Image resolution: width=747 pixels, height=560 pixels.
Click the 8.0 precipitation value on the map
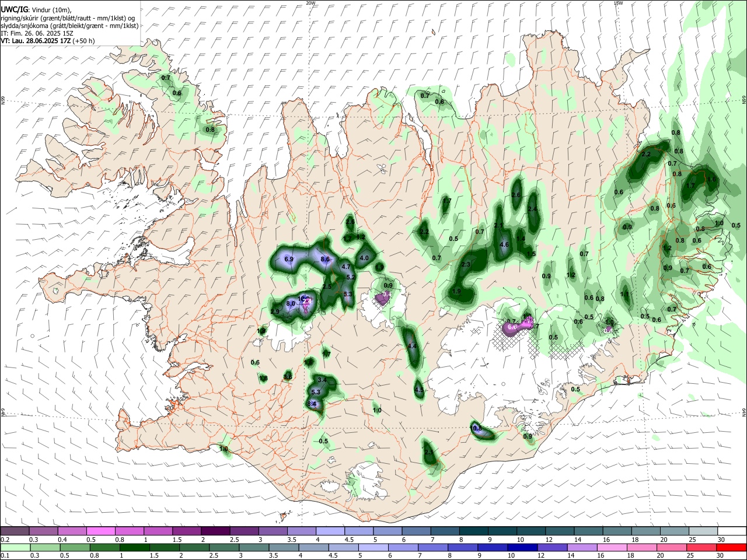click(x=291, y=304)
